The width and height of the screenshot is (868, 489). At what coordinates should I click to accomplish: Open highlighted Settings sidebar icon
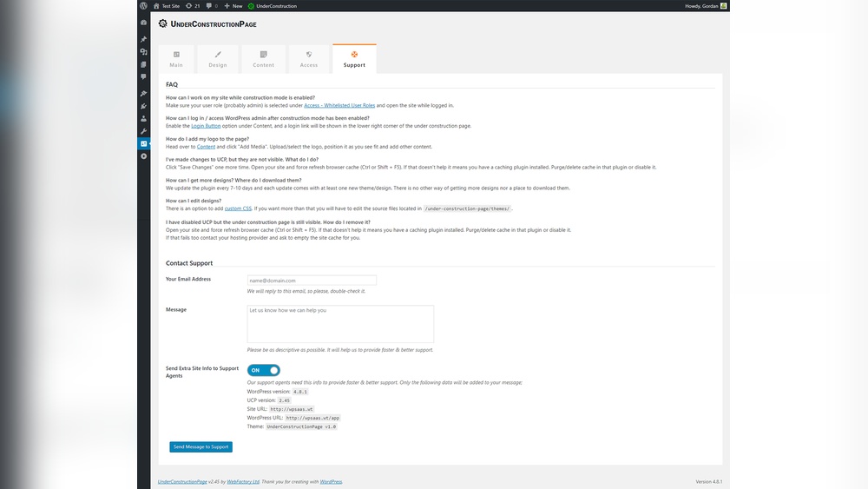point(143,143)
